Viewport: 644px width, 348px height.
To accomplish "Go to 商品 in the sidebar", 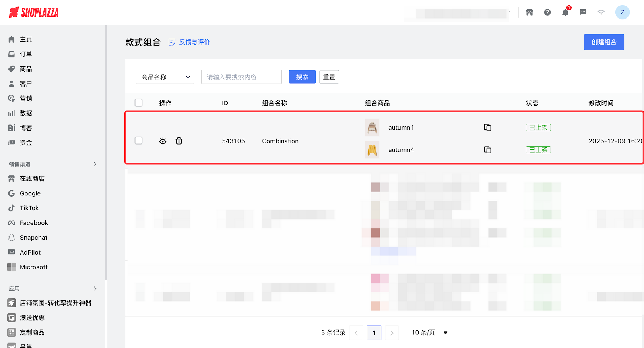I will [x=26, y=69].
